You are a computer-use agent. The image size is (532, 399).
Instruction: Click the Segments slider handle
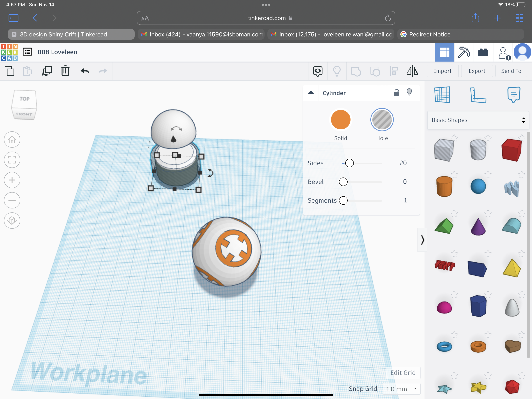coord(343,200)
